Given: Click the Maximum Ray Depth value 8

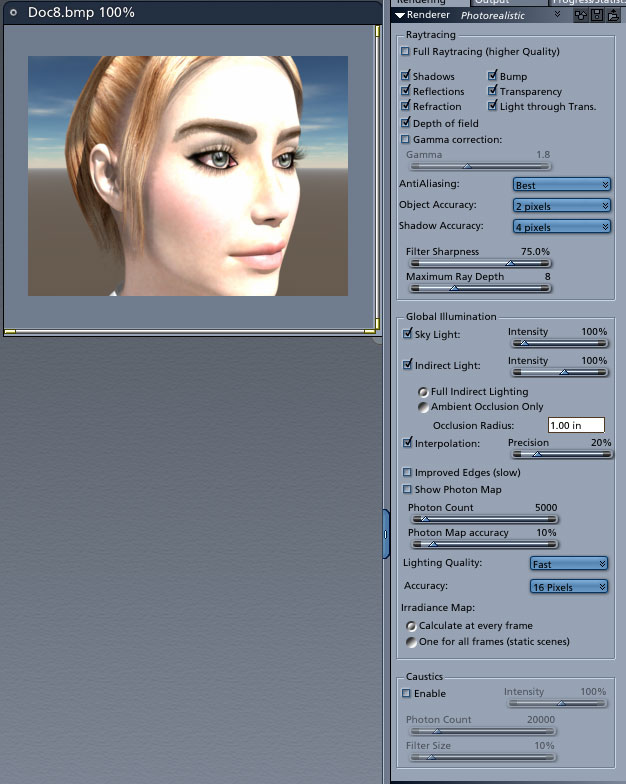Looking at the screenshot, I should [548, 276].
